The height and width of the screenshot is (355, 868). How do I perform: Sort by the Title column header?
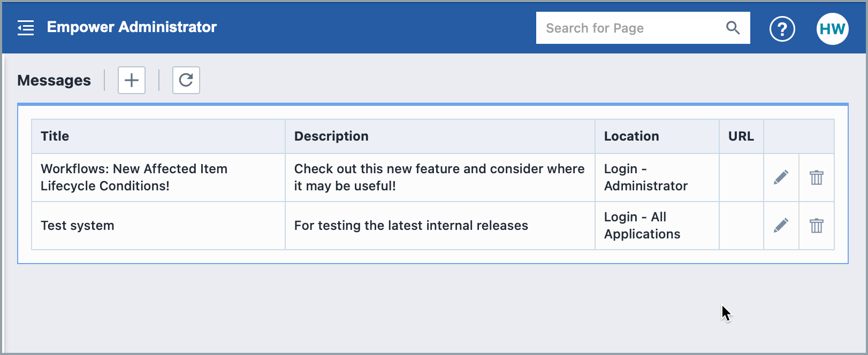55,136
